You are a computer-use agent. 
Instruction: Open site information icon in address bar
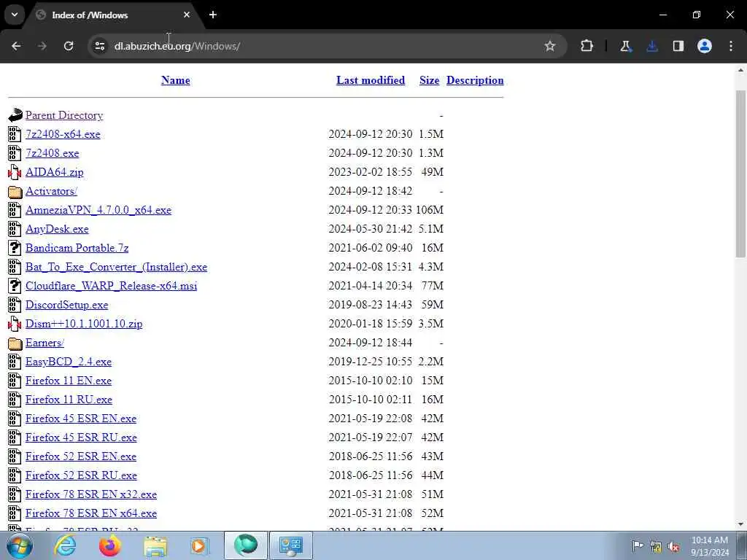point(99,46)
